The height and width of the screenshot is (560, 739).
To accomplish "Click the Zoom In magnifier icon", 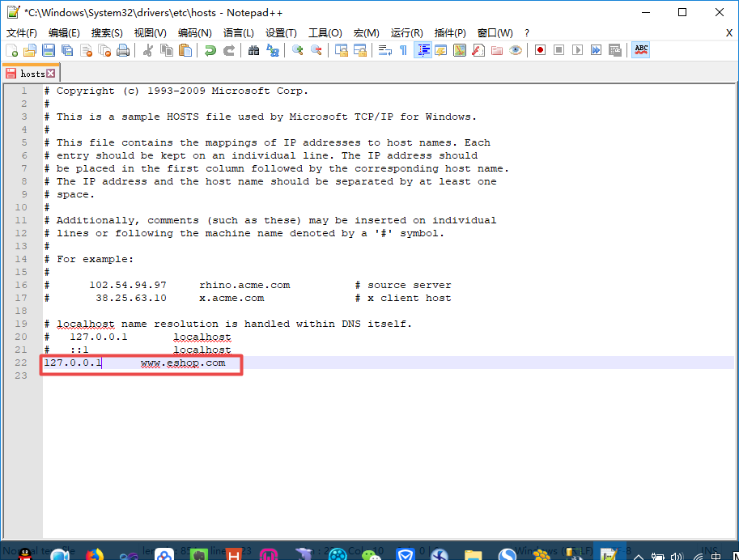I will [x=298, y=50].
